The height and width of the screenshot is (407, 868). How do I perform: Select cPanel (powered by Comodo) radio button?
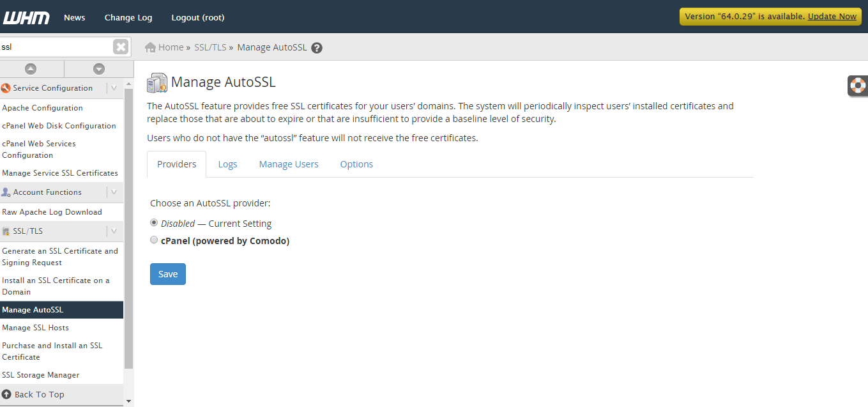point(154,240)
